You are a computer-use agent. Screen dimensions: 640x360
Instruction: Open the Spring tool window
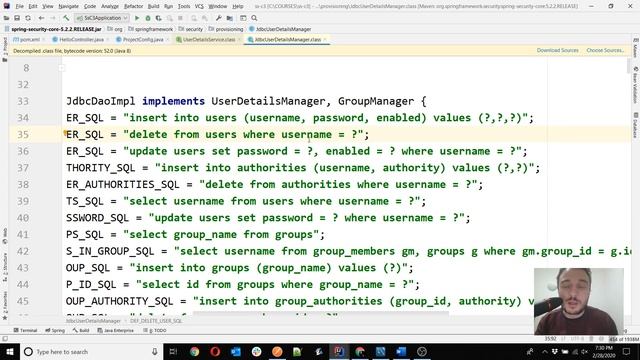click(x=55, y=330)
